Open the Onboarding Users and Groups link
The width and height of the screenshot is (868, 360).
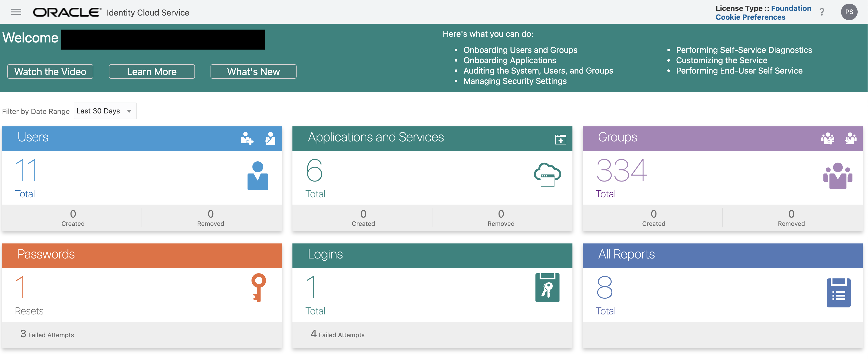tap(520, 50)
